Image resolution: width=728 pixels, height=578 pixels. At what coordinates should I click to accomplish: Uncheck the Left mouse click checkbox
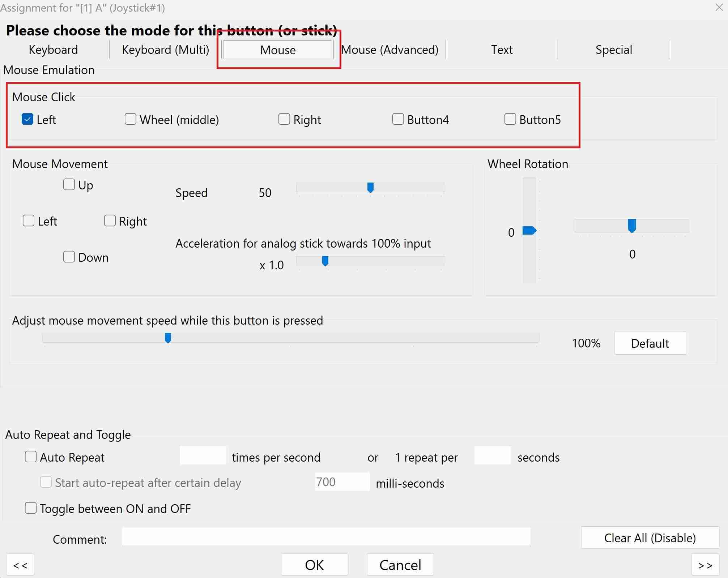pyautogui.click(x=27, y=119)
